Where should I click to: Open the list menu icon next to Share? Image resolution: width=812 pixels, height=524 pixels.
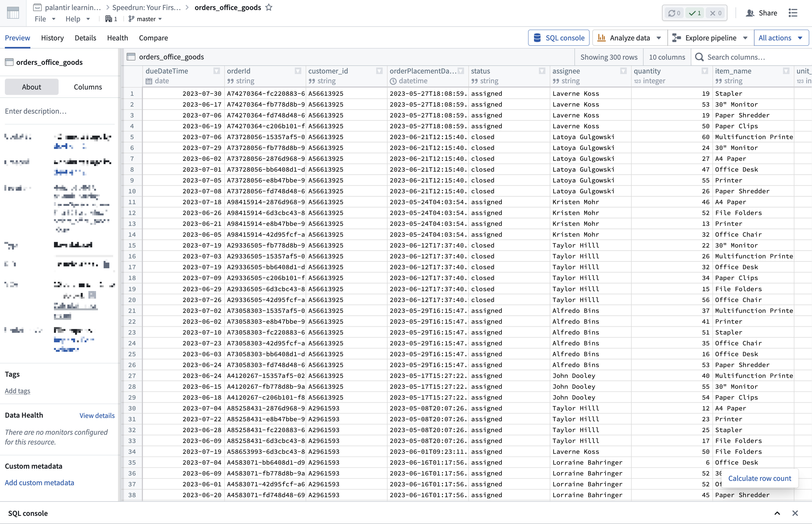[793, 13]
